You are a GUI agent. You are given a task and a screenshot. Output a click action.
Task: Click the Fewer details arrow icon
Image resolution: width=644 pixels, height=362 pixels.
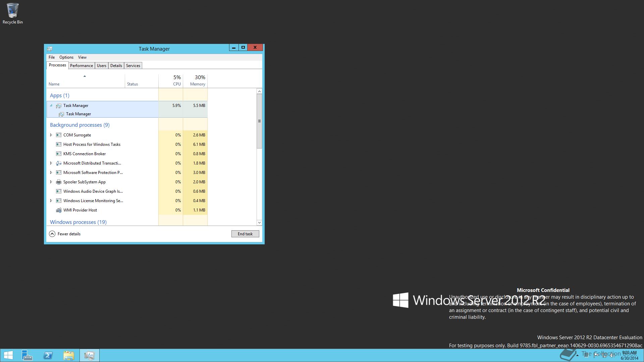click(52, 234)
